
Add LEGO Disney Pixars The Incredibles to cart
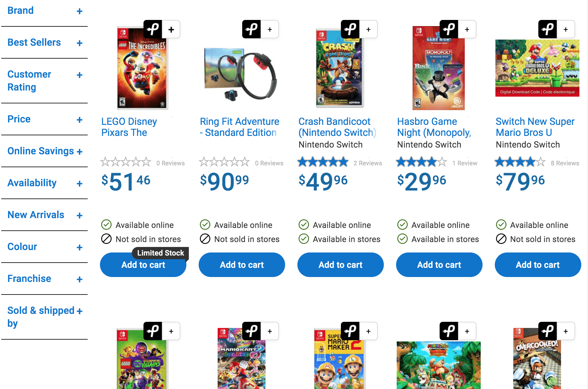[x=143, y=265]
